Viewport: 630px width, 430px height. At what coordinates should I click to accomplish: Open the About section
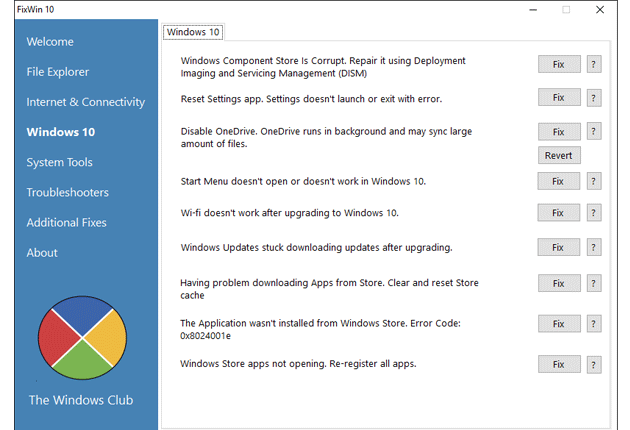pyautogui.click(x=42, y=253)
